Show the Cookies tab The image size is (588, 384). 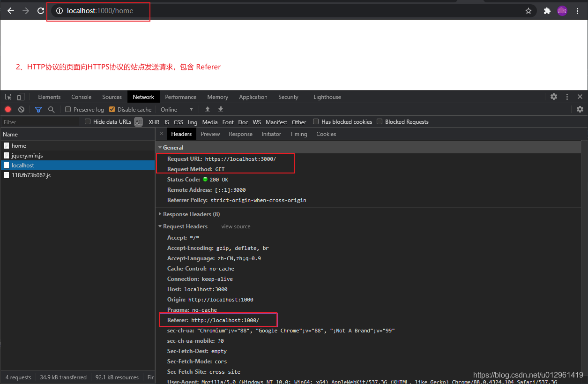326,134
